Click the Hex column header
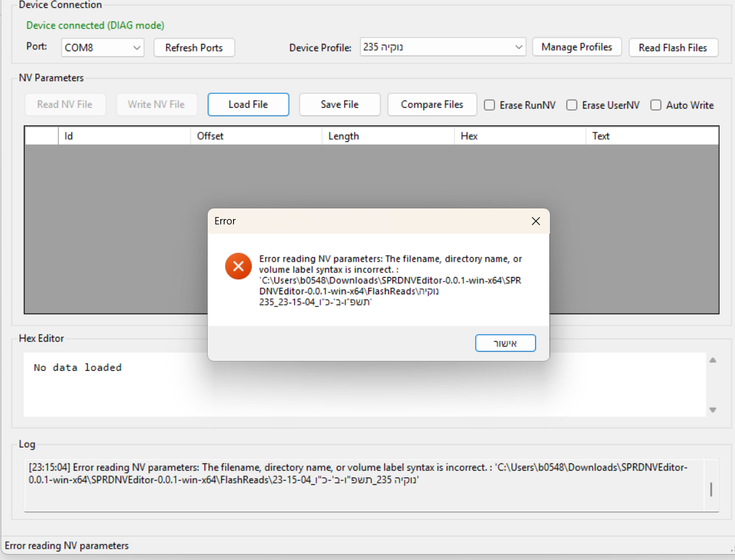The width and height of the screenshot is (735, 560). coord(520,136)
